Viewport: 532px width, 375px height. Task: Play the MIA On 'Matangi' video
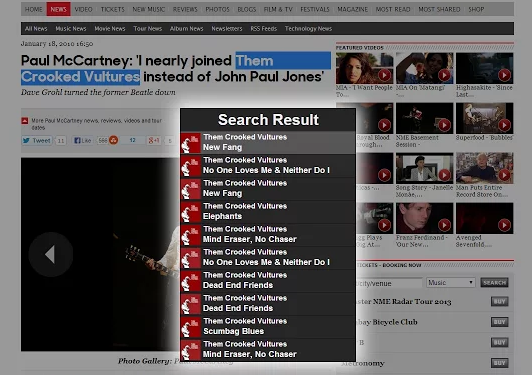click(x=424, y=68)
